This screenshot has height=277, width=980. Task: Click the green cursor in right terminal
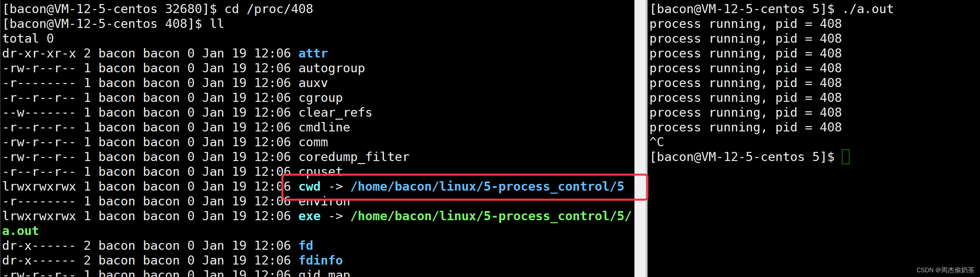[x=845, y=157]
